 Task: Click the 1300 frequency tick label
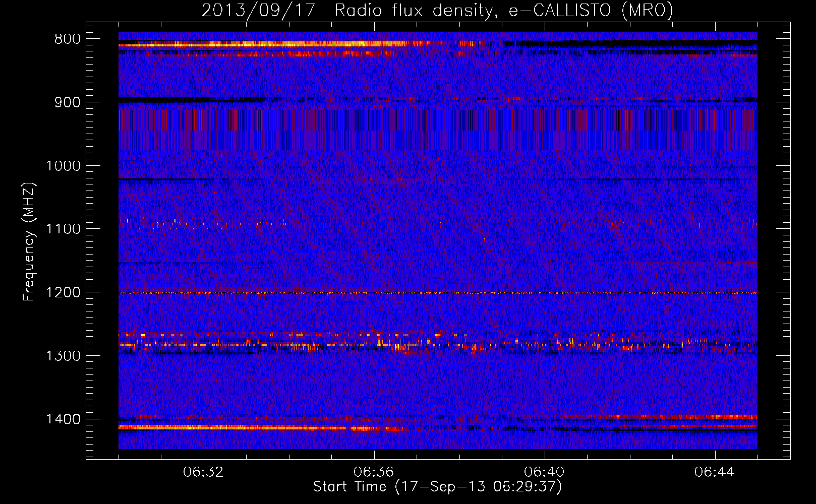point(63,356)
